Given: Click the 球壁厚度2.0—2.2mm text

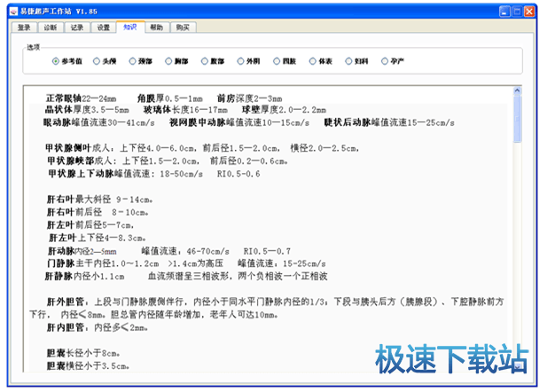Looking at the screenshot, I should tap(285, 110).
